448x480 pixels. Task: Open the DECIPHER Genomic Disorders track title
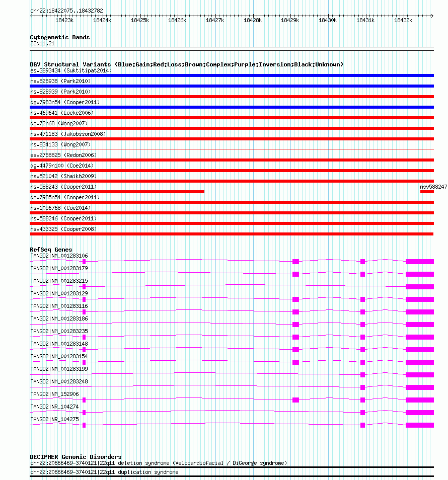76,457
